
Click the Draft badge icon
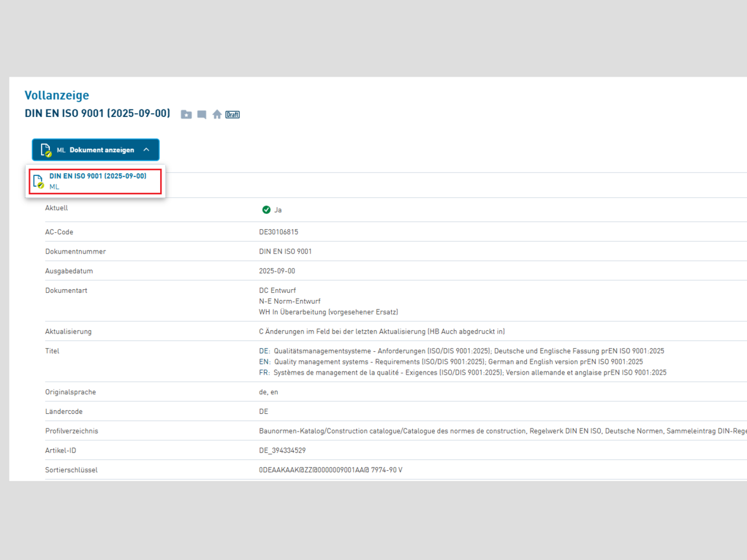232,115
